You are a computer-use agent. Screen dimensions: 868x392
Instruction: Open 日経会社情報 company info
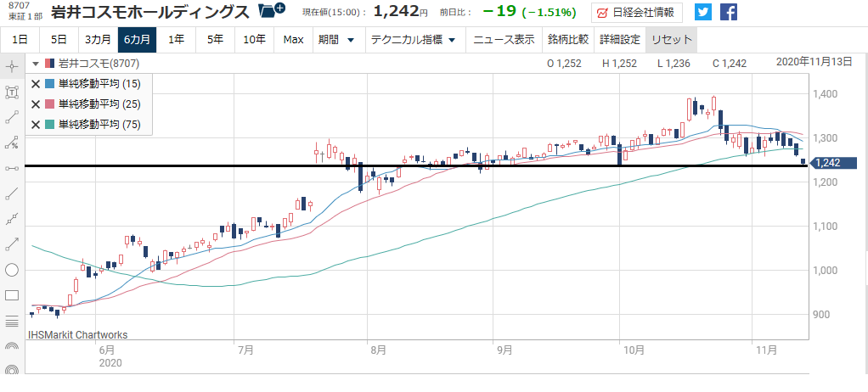pyautogui.click(x=637, y=12)
